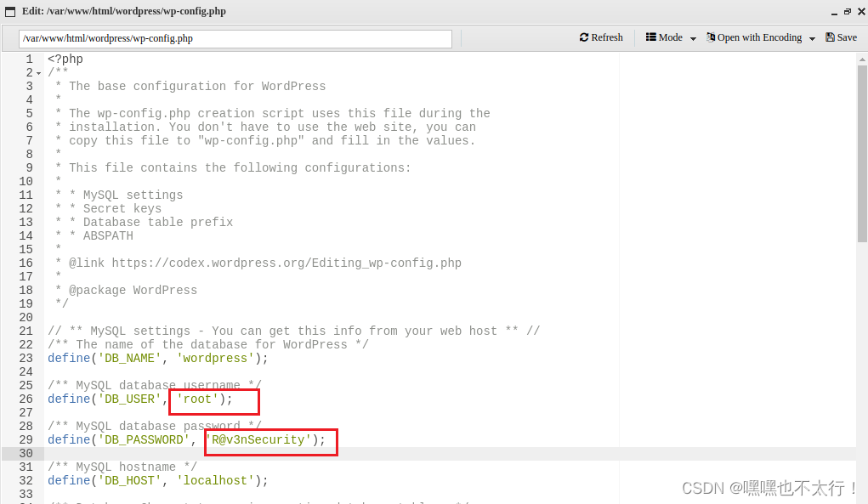Click the Refresh arrows icon
This screenshot has height=504, width=868.
pyautogui.click(x=584, y=37)
